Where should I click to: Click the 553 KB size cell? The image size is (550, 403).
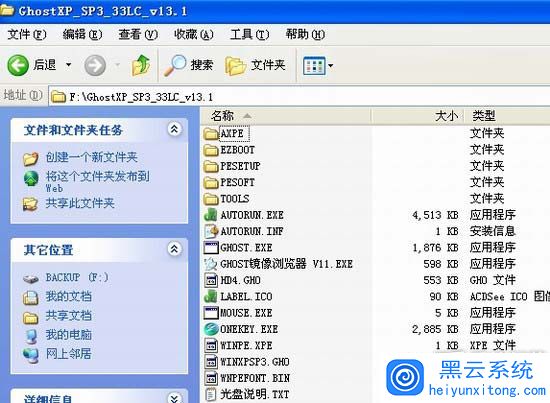[441, 280]
